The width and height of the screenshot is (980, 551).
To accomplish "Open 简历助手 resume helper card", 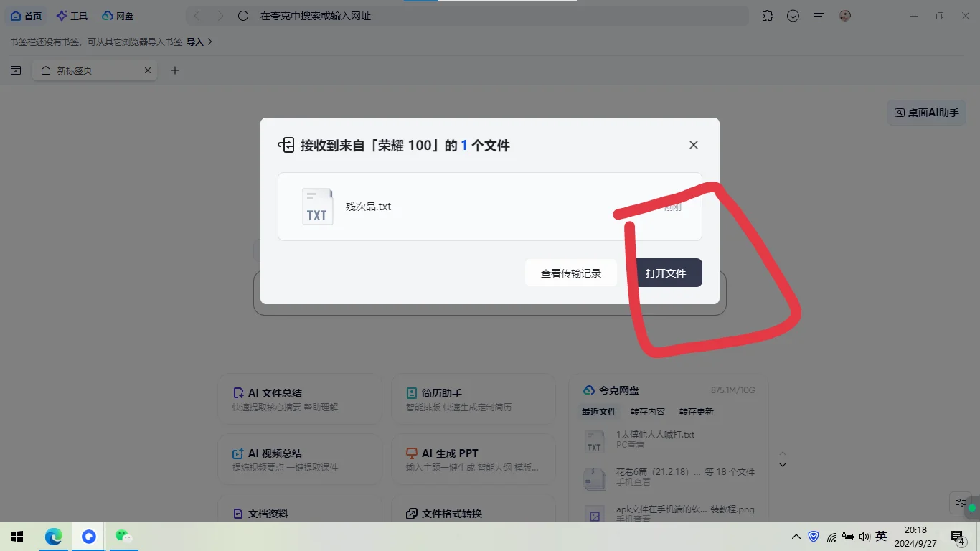I will (x=473, y=399).
